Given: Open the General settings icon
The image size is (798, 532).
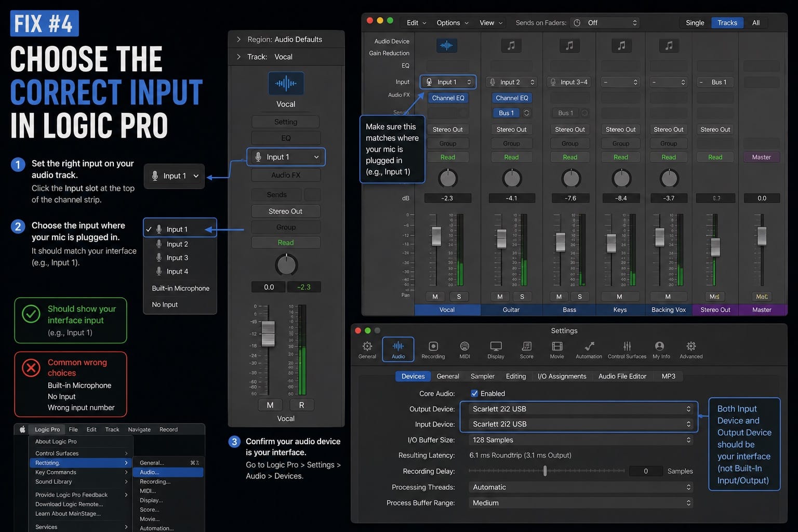Looking at the screenshot, I should [x=367, y=350].
